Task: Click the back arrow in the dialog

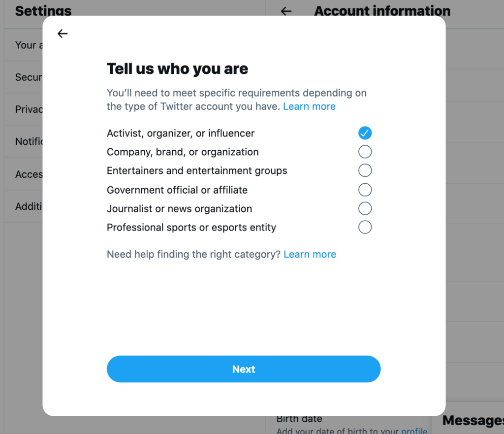Action: pos(63,33)
